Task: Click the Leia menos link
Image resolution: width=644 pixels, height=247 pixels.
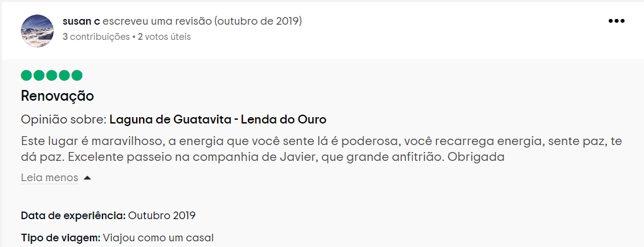Action: [50, 177]
